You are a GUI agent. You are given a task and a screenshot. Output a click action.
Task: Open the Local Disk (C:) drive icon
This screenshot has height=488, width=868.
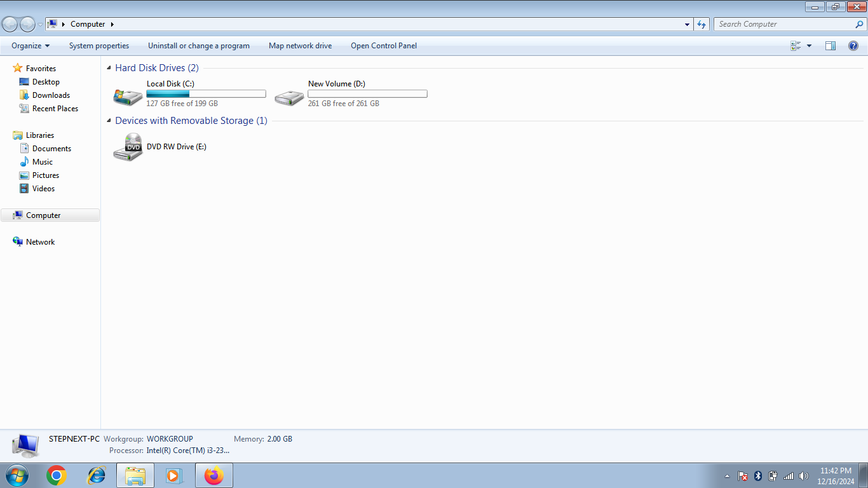(x=128, y=95)
